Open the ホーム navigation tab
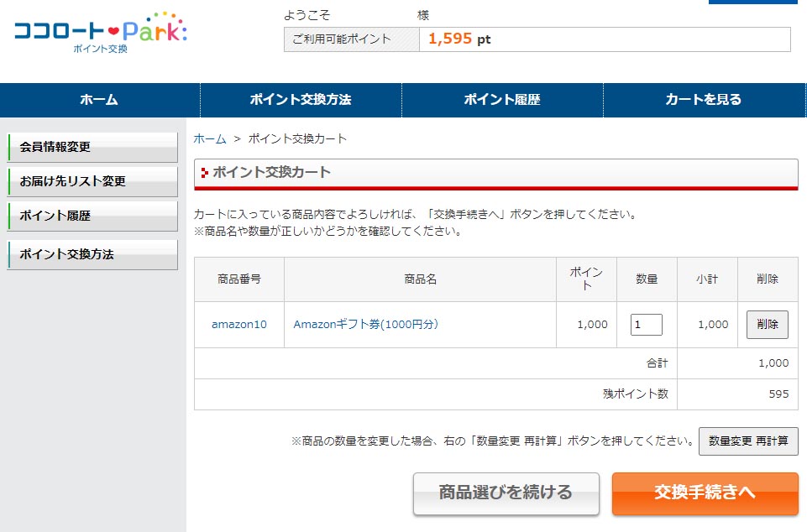The width and height of the screenshot is (807, 532). tap(100, 100)
